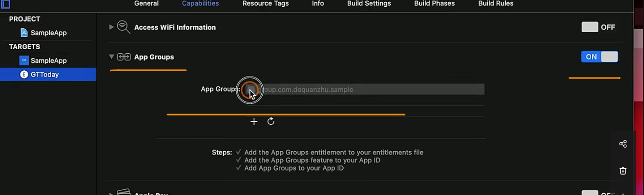Select the SampleApp project under PROJECT
This screenshot has height=195, width=644.
coord(48,33)
